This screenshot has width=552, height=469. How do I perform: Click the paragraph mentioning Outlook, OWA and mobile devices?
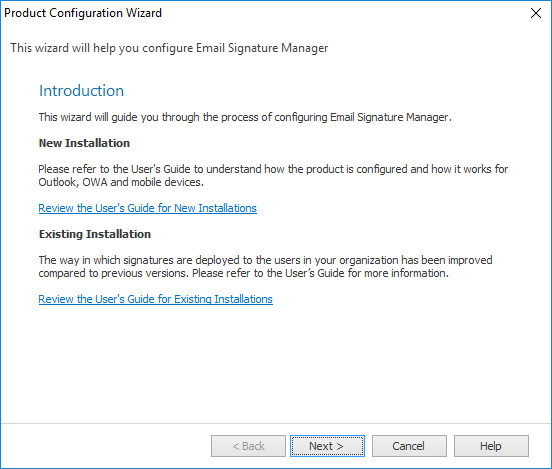click(x=273, y=175)
